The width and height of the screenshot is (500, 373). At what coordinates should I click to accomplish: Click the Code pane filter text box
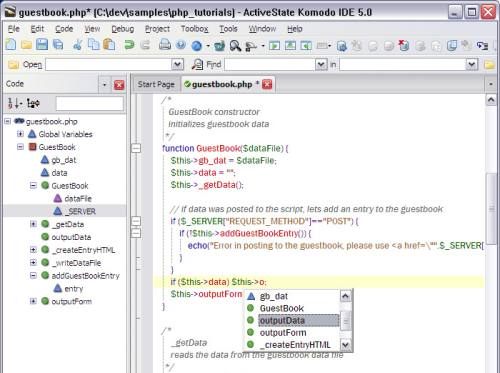point(90,104)
